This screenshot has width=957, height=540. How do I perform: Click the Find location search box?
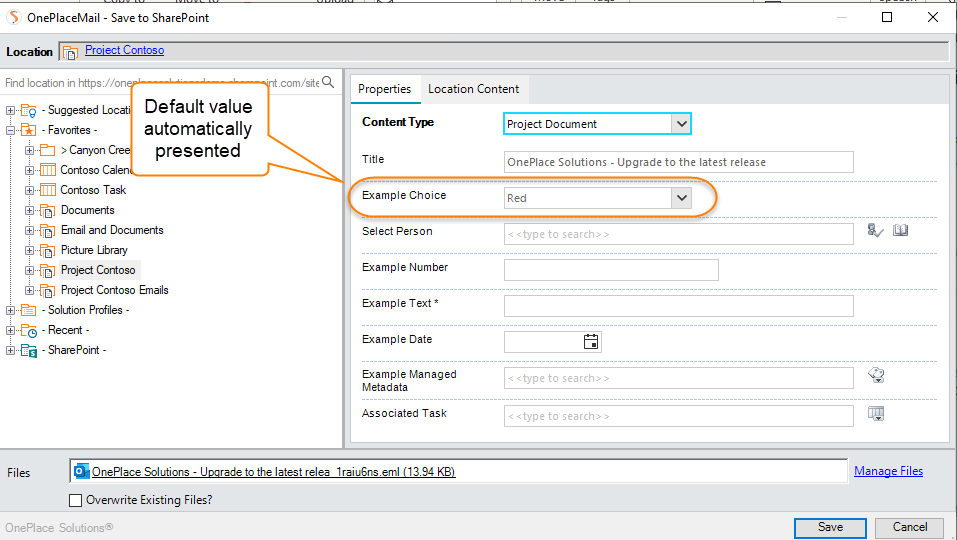point(162,83)
